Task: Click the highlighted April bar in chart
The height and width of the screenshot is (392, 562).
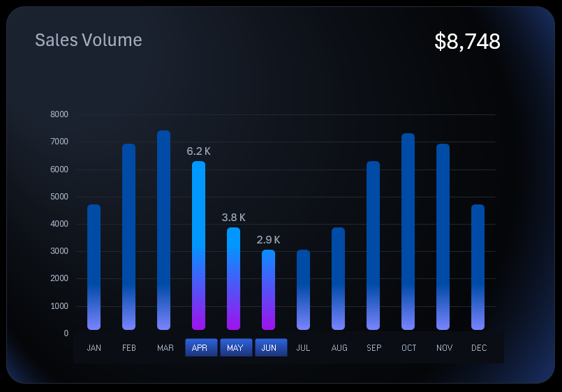Action: [199, 246]
